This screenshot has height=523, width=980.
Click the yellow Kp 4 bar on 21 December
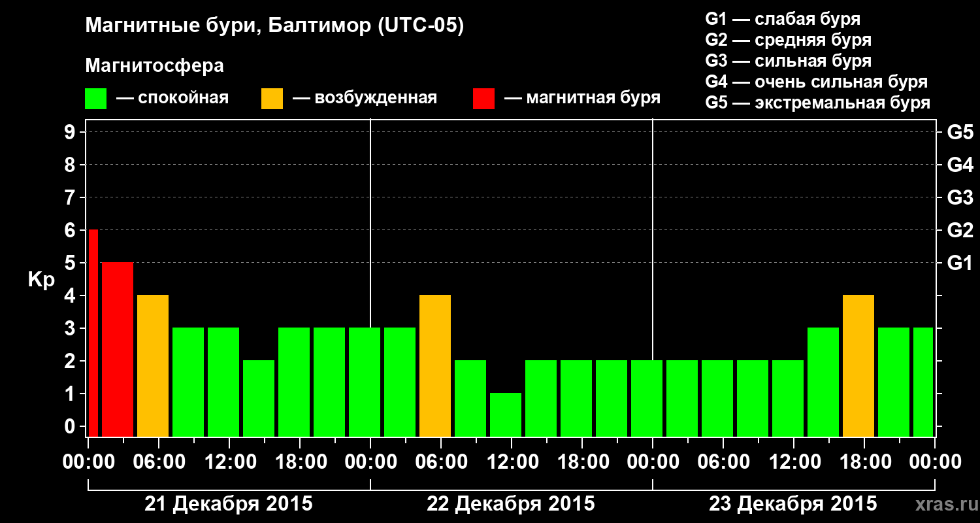tap(153, 365)
